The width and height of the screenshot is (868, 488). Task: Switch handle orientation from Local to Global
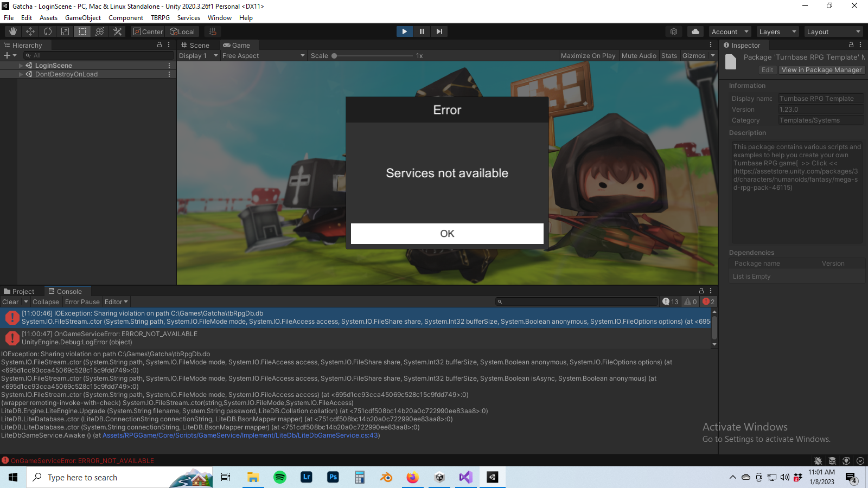tap(182, 31)
